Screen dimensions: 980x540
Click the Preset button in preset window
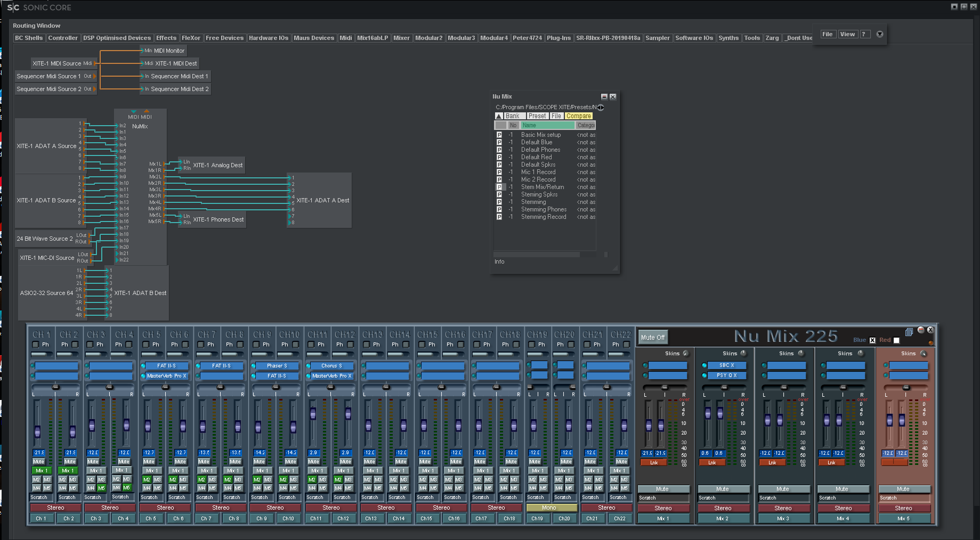[537, 116]
